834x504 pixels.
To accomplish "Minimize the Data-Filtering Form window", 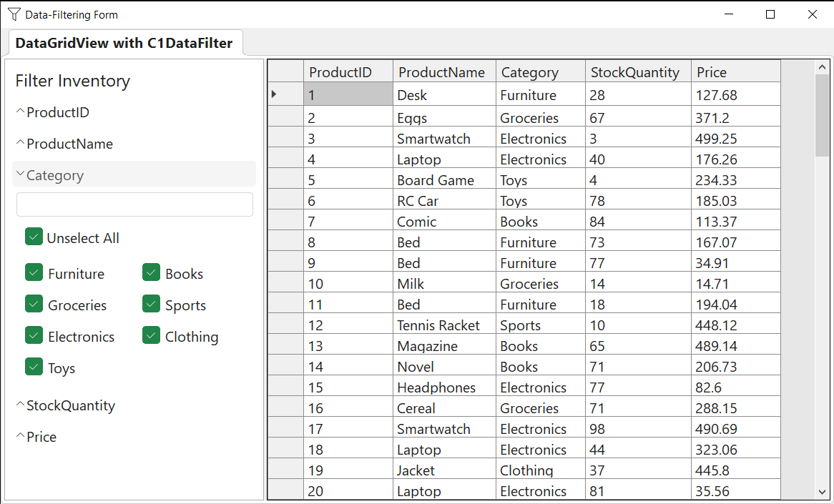I will click(728, 14).
